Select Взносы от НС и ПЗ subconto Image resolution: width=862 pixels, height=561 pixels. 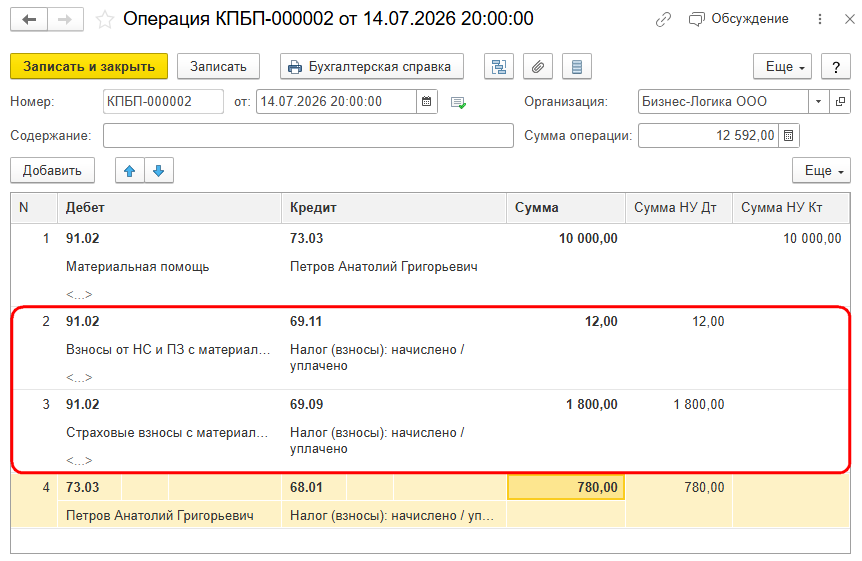tap(168, 350)
